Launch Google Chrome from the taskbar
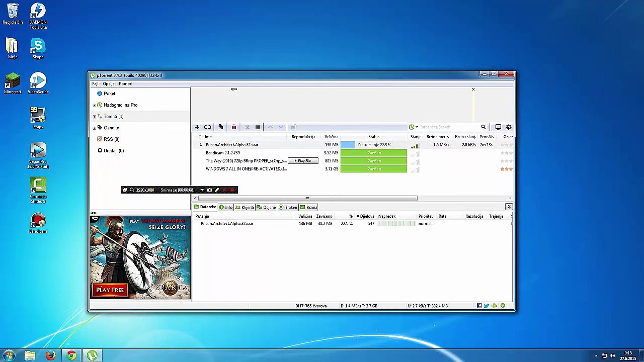The width and height of the screenshot is (644, 362). point(71,356)
